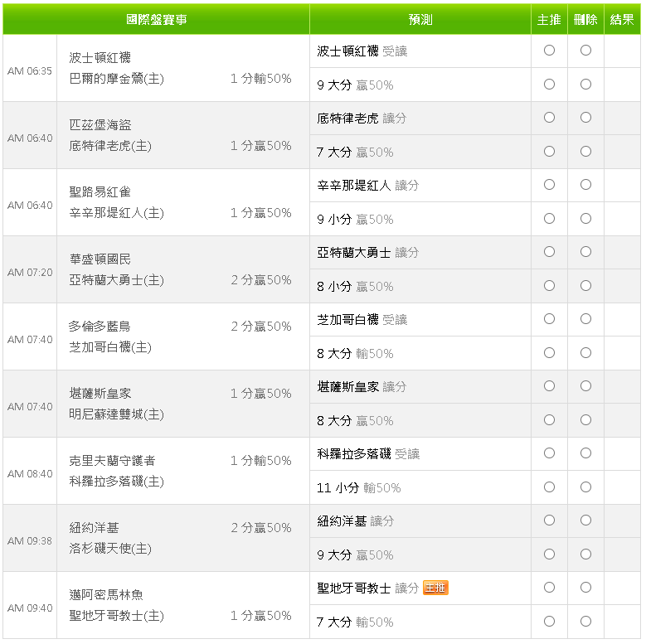Select 主推 radio for 9 小分 贏50%
The image size is (646, 644).
tap(549, 218)
